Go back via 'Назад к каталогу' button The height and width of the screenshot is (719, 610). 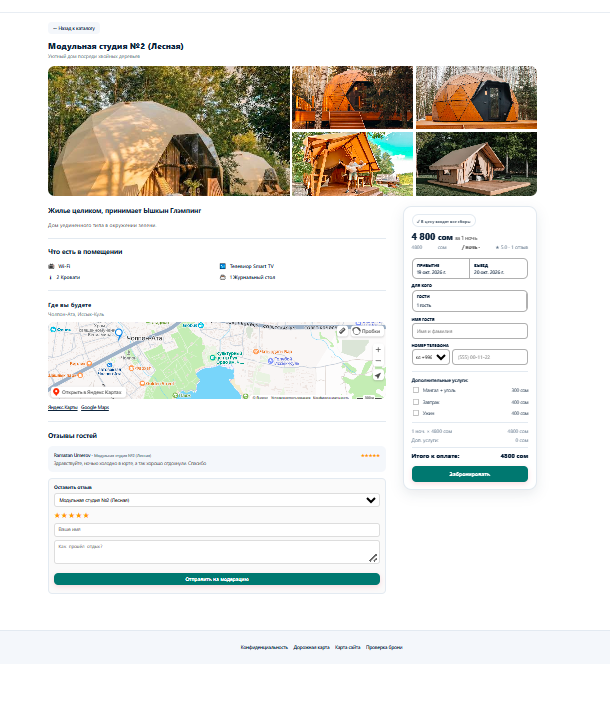tap(74, 28)
